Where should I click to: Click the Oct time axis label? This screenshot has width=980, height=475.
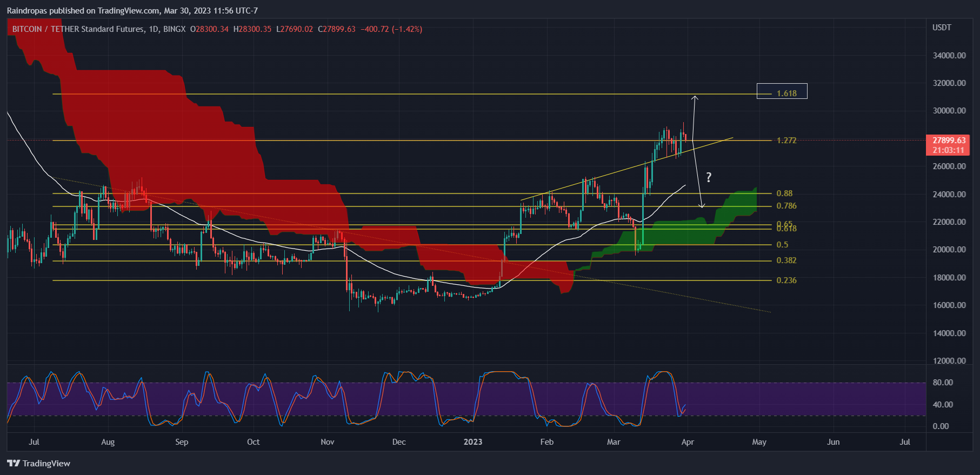click(x=253, y=442)
